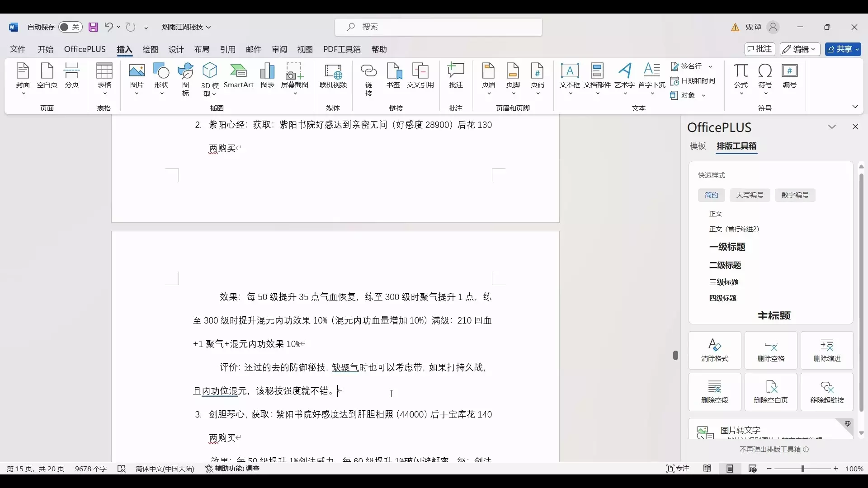
Task: Open the 布局 layout ribbon tab
Action: pos(202,49)
